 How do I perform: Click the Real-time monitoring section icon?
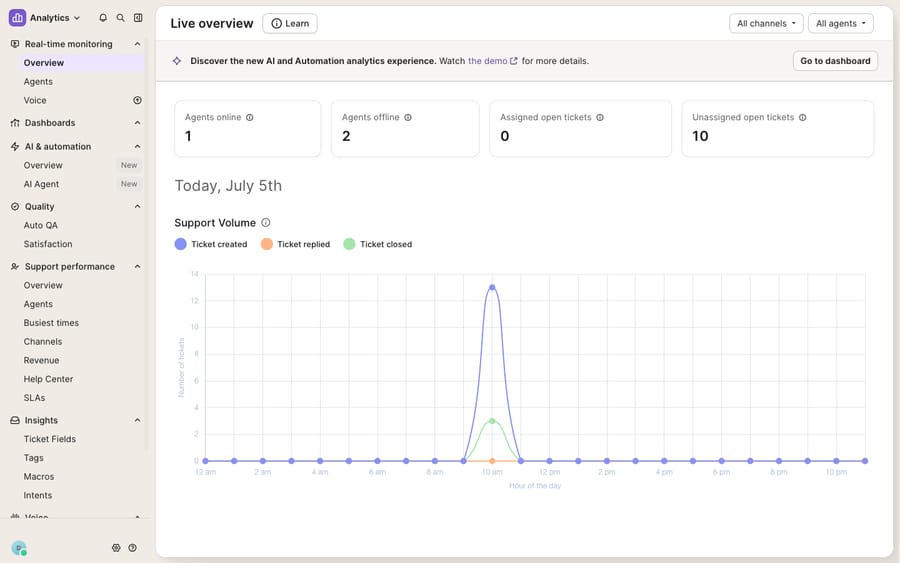15,44
